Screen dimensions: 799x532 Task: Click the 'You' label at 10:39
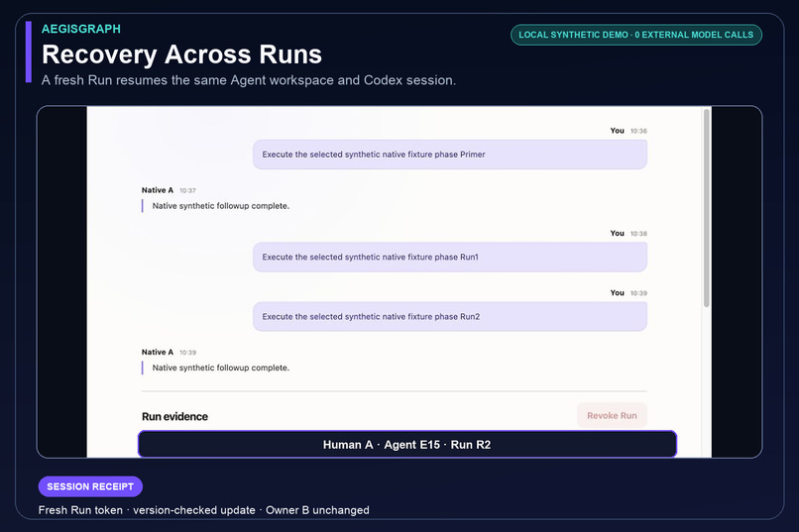[617, 292]
